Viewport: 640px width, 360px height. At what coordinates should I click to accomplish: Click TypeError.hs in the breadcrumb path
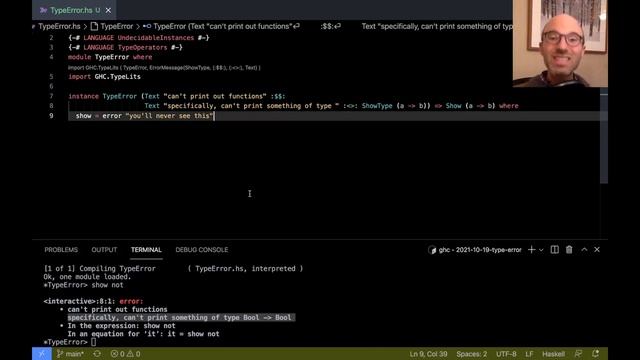(x=60, y=26)
